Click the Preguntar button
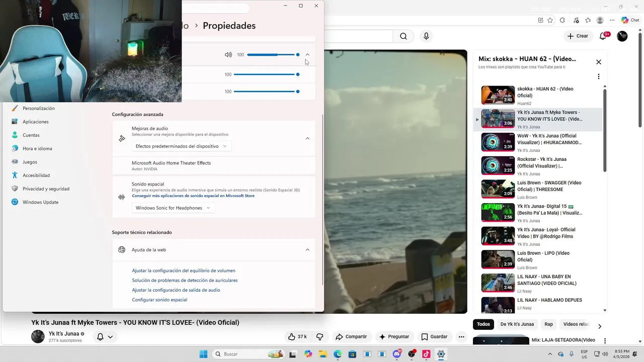The height and width of the screenshot is (362, 644). (x=394, y=337)
